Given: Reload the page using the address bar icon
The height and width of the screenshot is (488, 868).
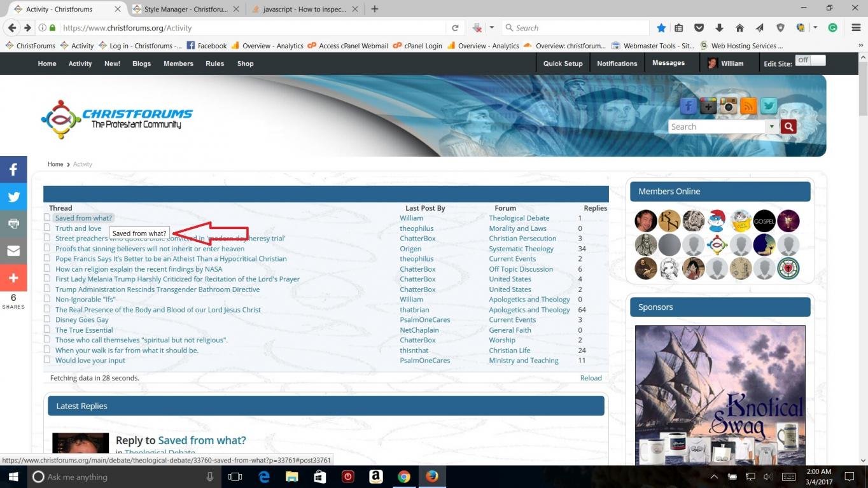Looking at the screenshot, I should pos(455,28).
